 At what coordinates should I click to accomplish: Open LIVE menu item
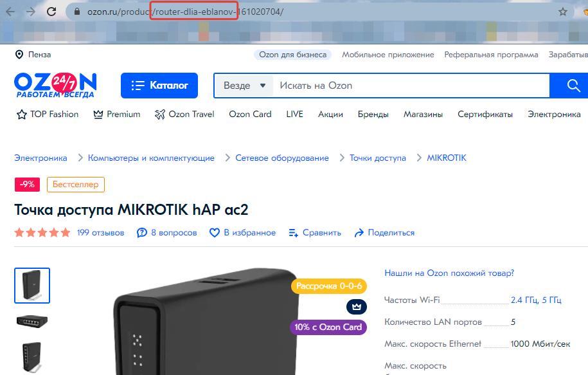[294, 114]
